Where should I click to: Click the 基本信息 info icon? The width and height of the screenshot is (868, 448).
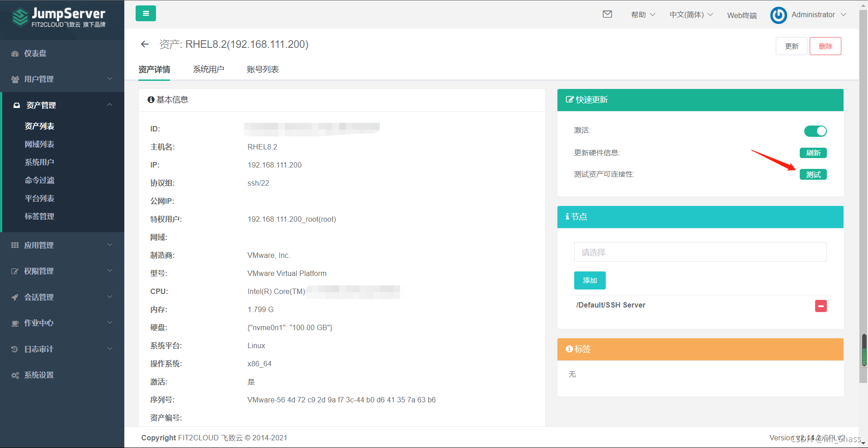coord(151,99)
